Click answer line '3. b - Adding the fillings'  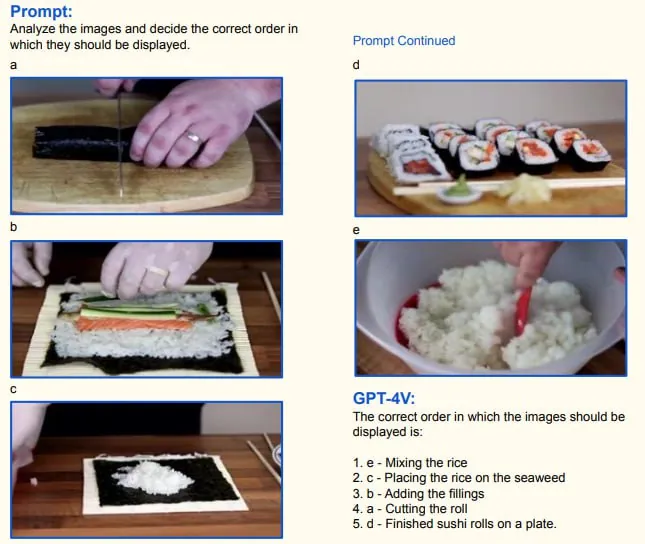point(418,493)
